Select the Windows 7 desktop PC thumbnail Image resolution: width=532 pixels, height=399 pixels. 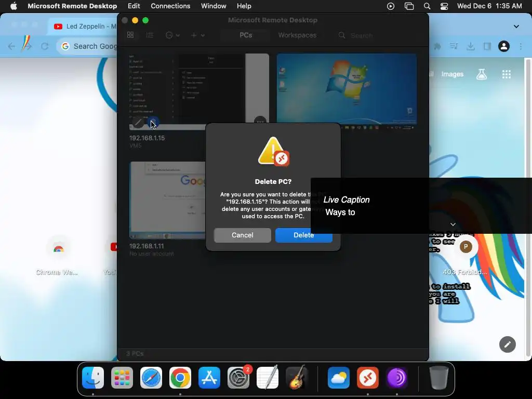(347, 91)
